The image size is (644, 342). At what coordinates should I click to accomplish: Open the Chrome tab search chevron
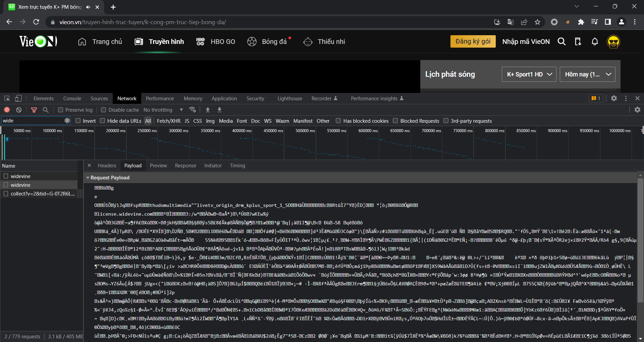pyautogui.click(x=577, y=6)
